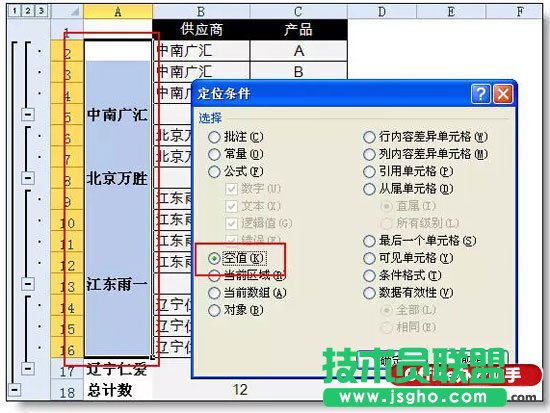Toggle the 逻辑值(G) checkbox
This screenshot has width=550, height=413.
click(232, 223)
